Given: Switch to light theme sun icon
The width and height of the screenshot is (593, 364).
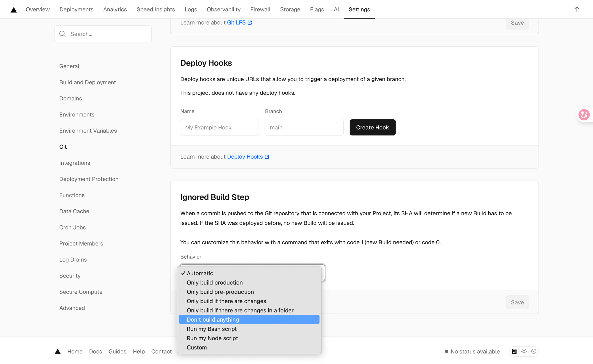Looking at the screenshot, I should pyautogui.click(x=524, y=351).
